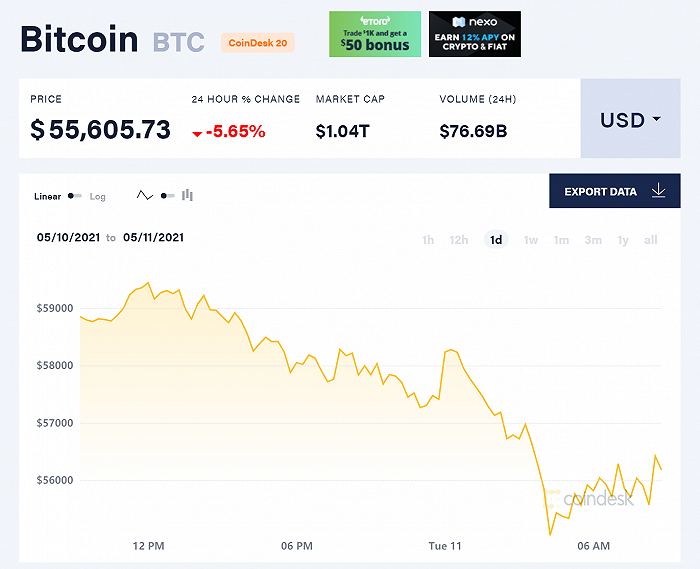Open the 05/10/2021 start date picker
The image size is (700, 569).
[69, 238]
